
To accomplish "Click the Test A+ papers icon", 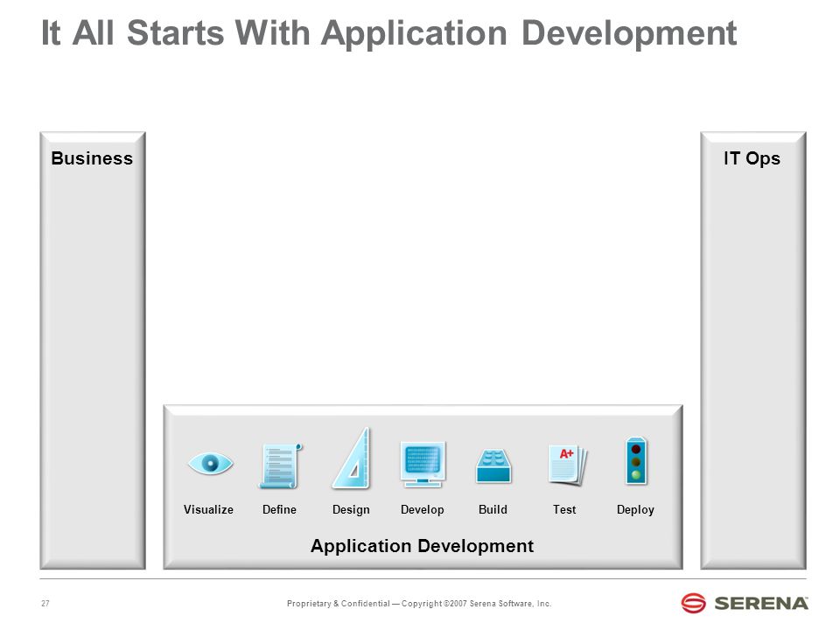I will [x=567, y=465].
